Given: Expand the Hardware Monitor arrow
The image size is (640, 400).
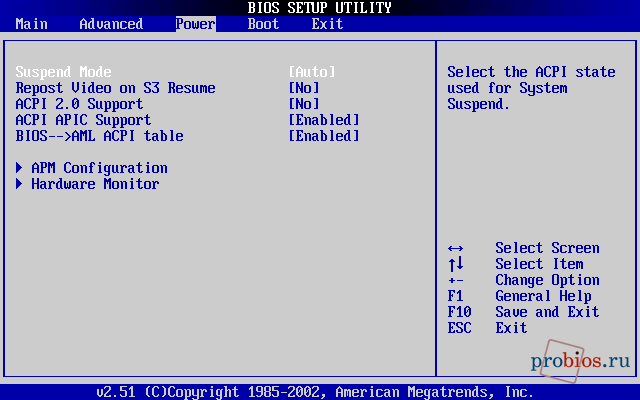Looking at the screenshot, I should tap(19, 184).
